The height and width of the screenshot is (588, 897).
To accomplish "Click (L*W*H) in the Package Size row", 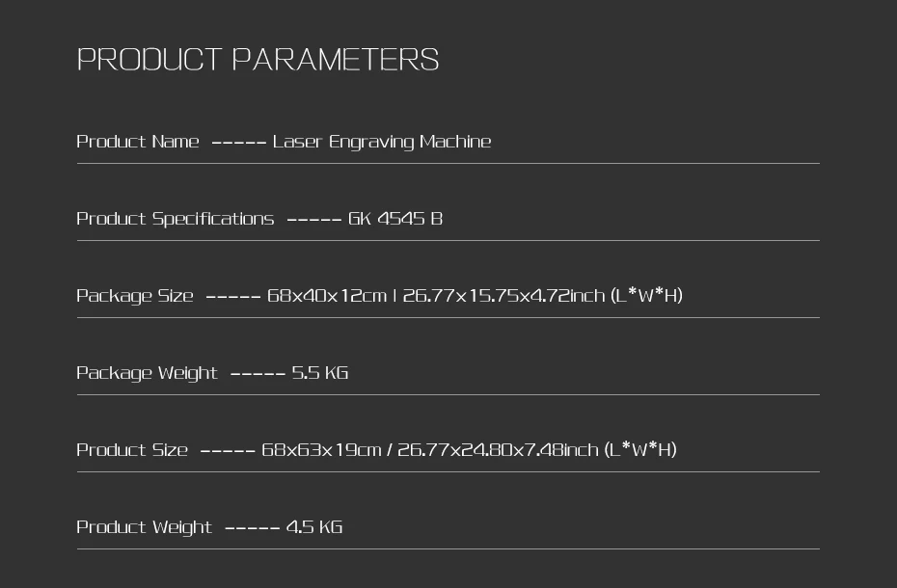I will (x=646, y=295).
